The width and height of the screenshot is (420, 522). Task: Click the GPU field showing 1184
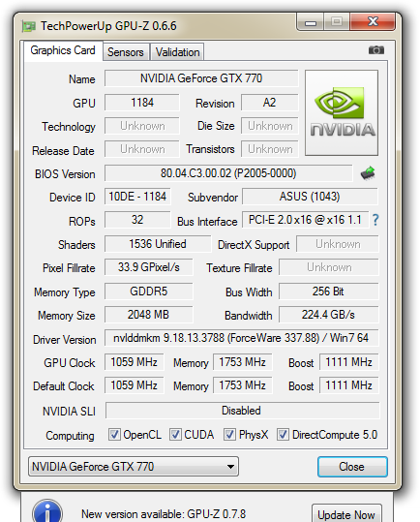pos(142,103)
